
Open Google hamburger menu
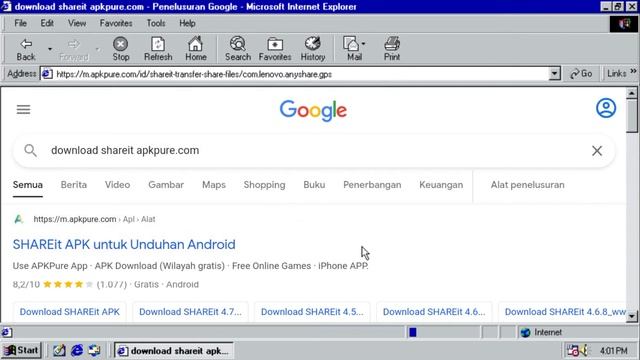click(23, 109)
